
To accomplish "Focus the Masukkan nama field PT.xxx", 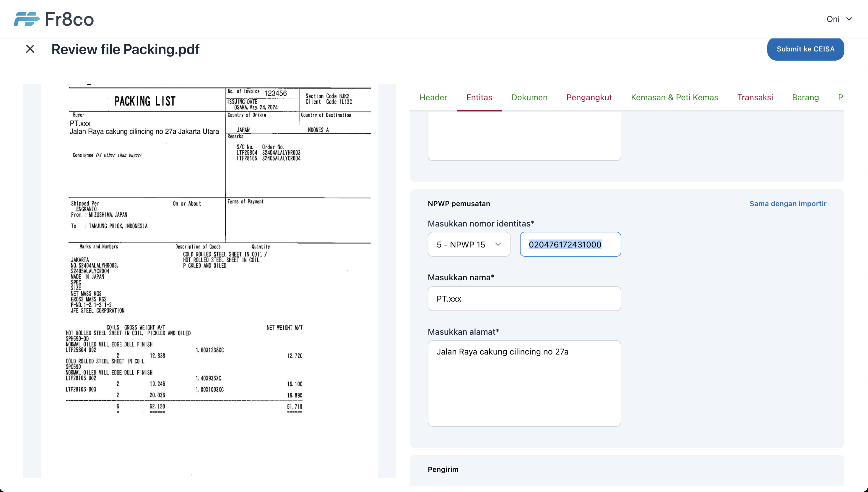I will [x=524, y=299].
